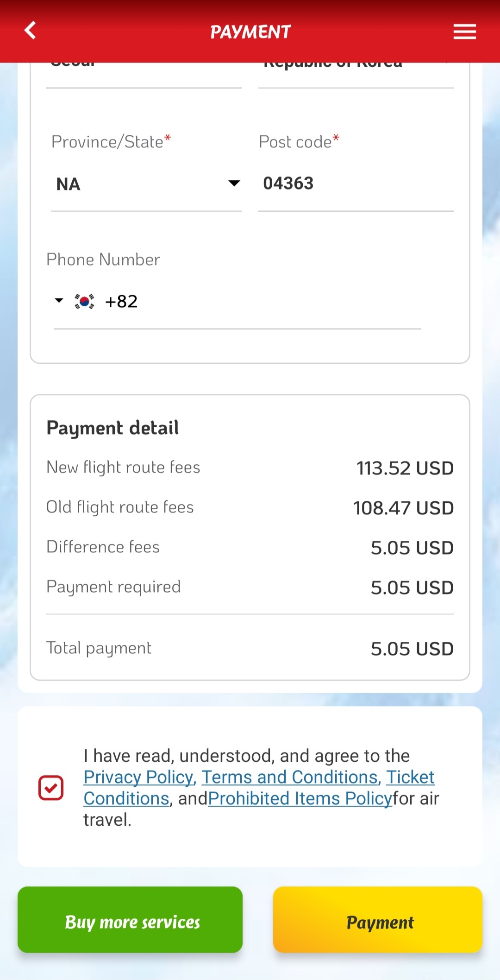View the Prohibited Items Policy link
500x980 pixels.
(300, 798)
